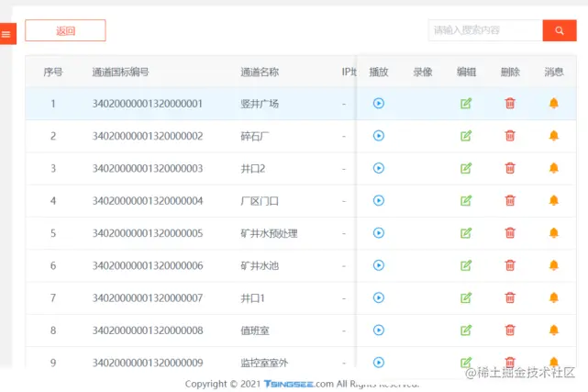This screenshot has height=392, width=588.
Task: Play channel 值班室 stream
Action: pyautogui.click(x=379, y=330)
